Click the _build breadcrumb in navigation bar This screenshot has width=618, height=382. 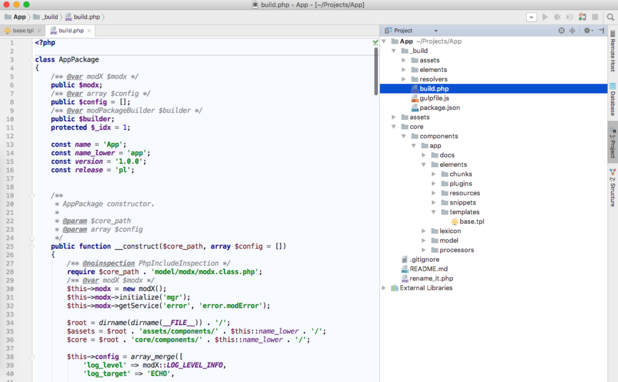click(46, 17)
